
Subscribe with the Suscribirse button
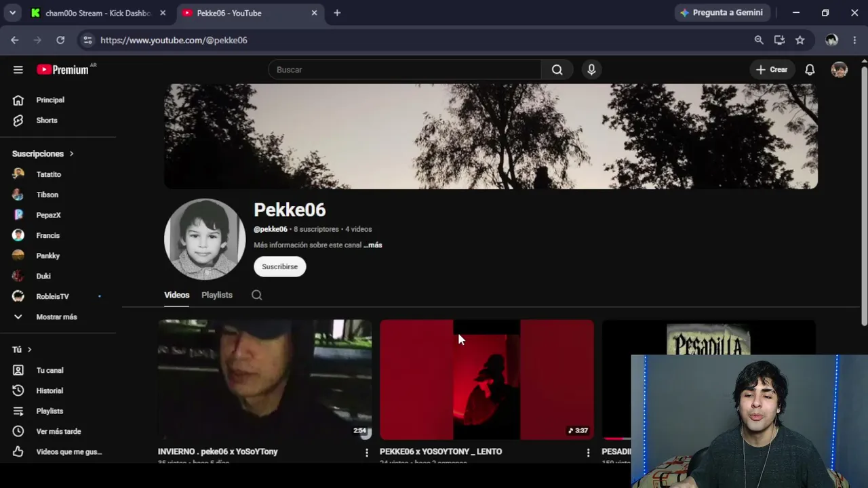(x=280, y=266)
